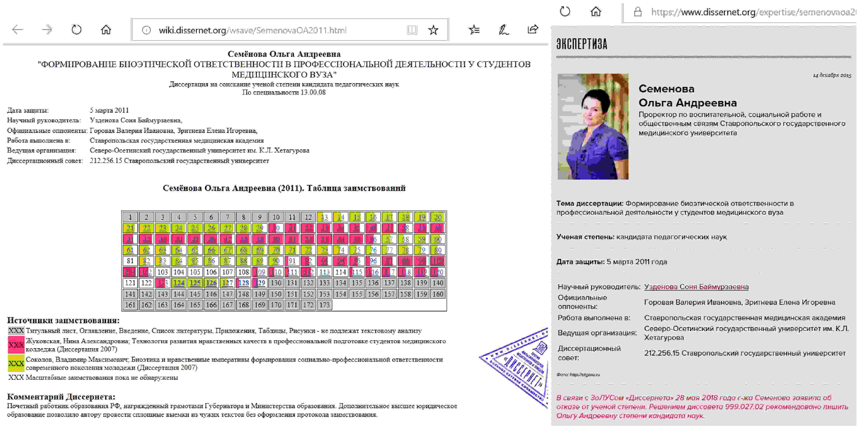Viewport: 868px width, 438px height.
Task: Open page 124 in borrowing table
Action: click(179, 283)
